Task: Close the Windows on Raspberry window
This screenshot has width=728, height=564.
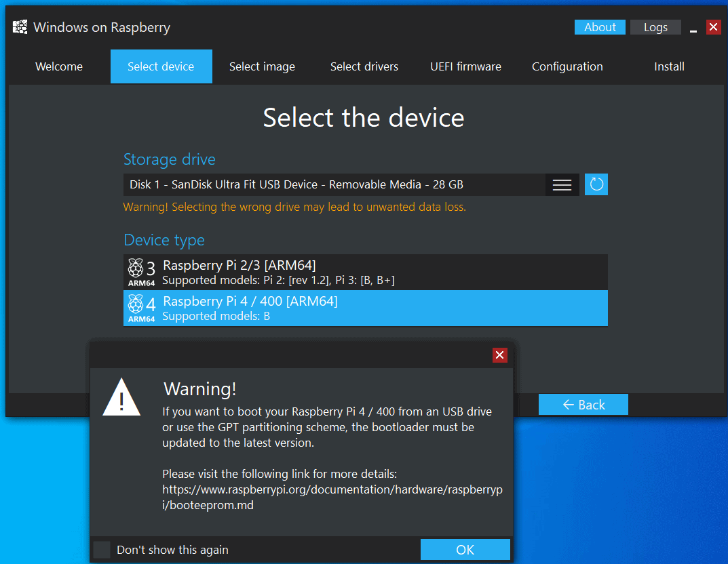Action: (x=714, y=27)
